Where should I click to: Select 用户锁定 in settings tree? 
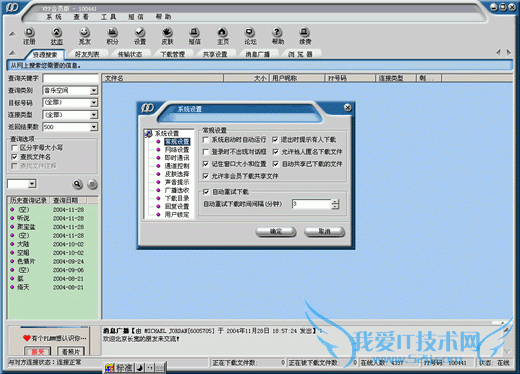point(177,215)
